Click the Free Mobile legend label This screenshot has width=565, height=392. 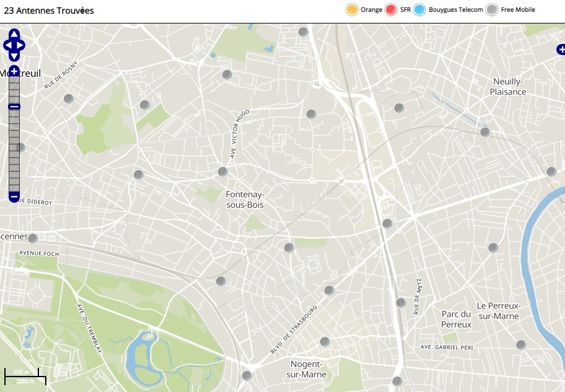click(x=518, y=10)
